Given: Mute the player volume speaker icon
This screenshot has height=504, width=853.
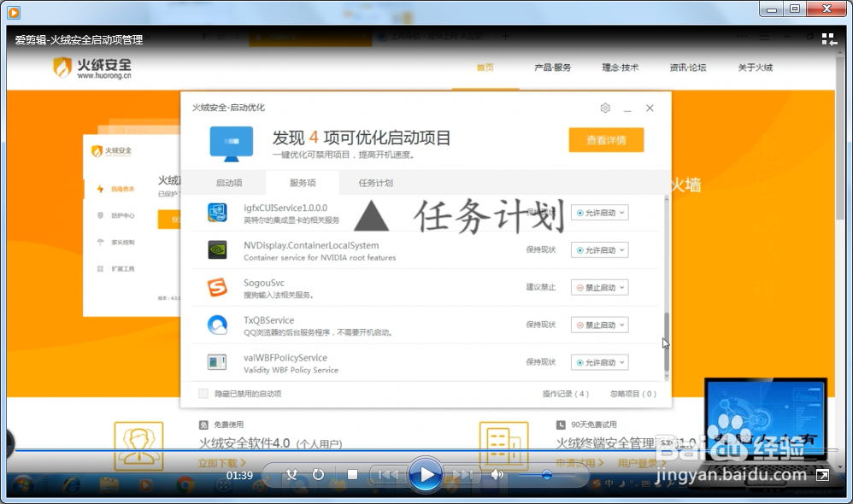Looking at the screenshot, I should [x=497, y=475].
